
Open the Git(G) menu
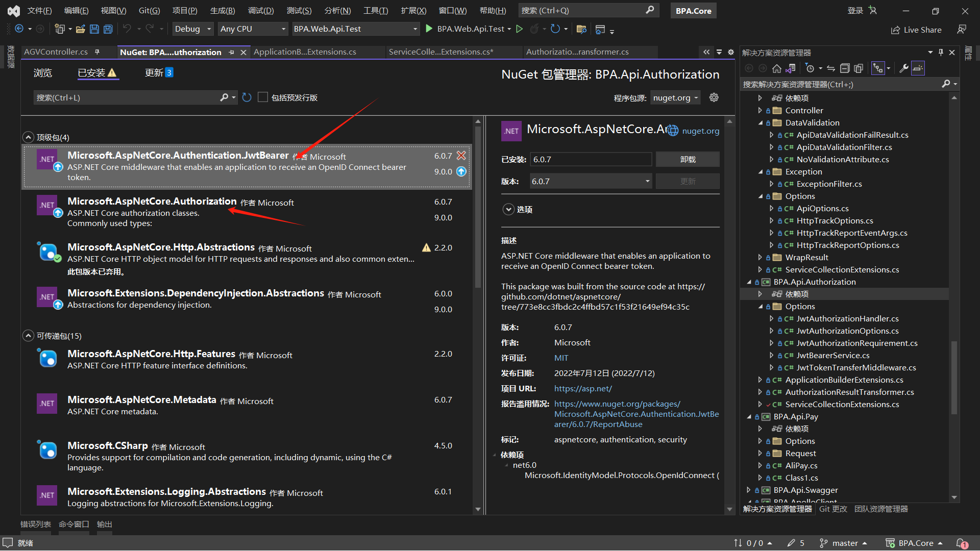149,10
